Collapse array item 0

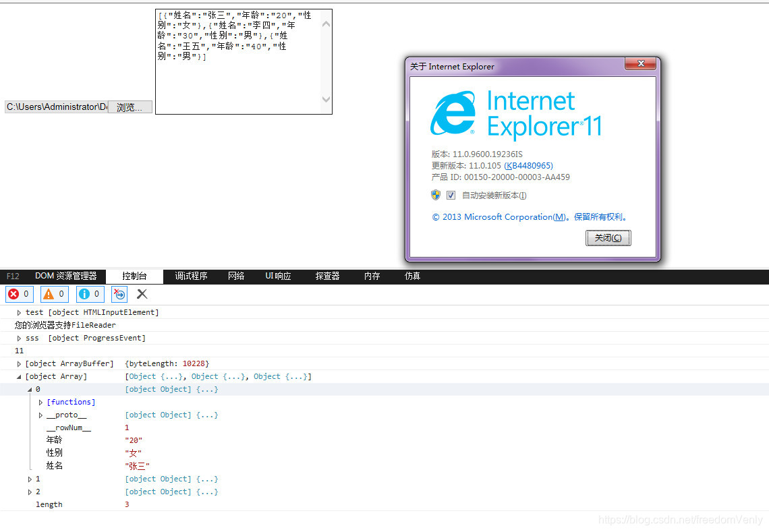(30, 389)
